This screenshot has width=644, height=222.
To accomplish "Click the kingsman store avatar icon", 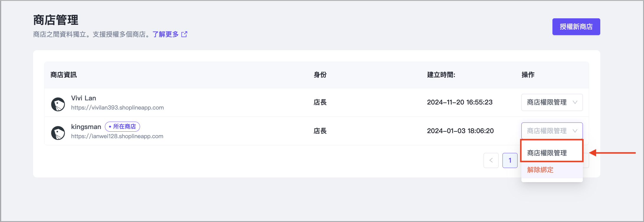I will tap(58, 133).
